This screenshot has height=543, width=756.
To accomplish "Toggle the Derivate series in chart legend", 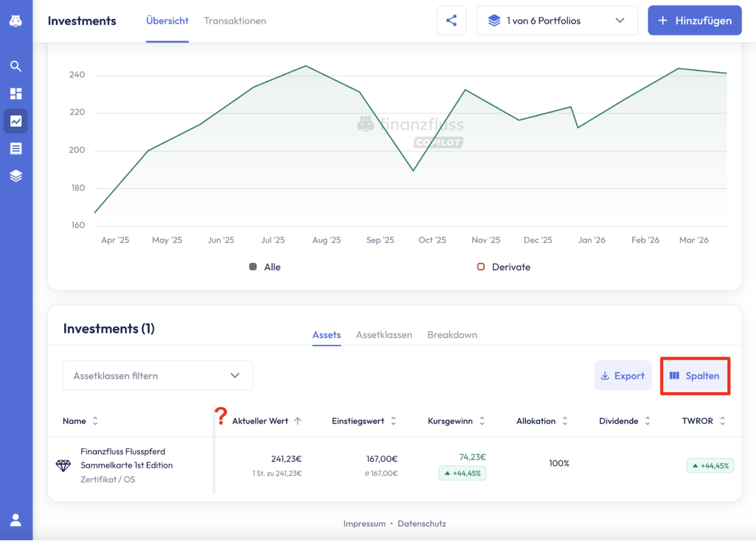I will [504, 267].
